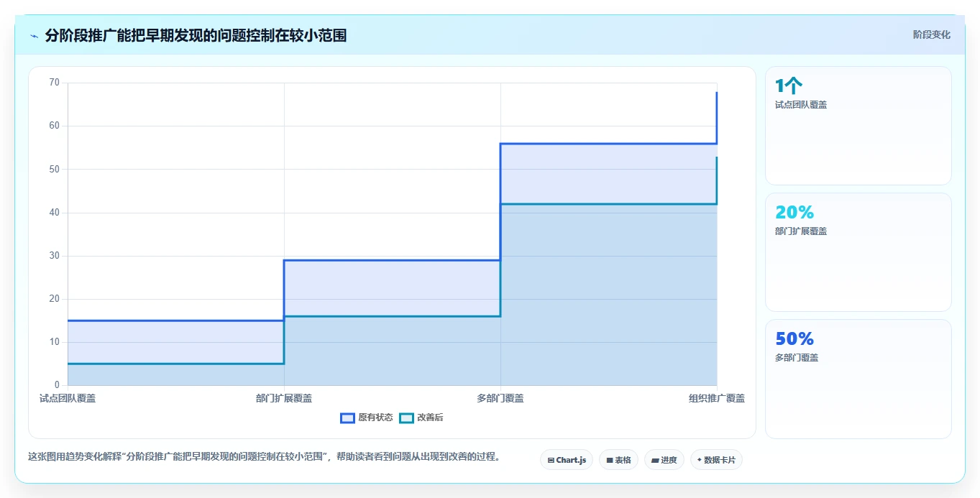Select the 表格 tag
Screen dimensions: 980x498
618,460
